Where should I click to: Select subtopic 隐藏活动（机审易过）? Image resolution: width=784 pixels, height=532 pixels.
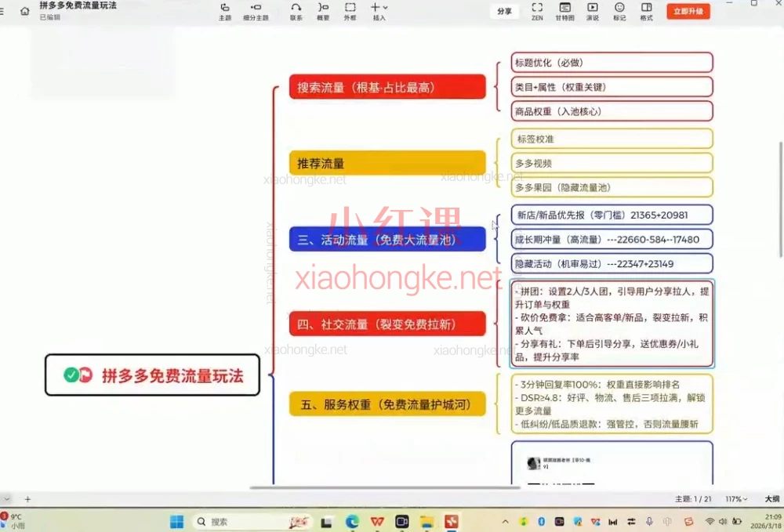click(x=612, y=264)
